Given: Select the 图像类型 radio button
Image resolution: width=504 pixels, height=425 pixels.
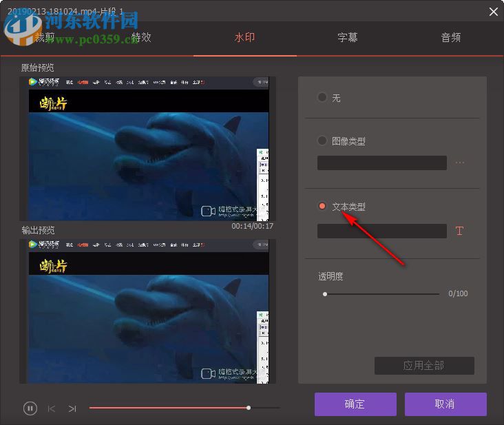Looking at the screenshot, I should click(x=322, y=141).
